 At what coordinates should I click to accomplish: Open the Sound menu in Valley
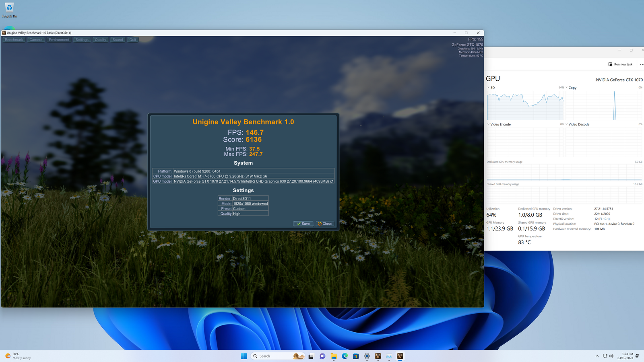[118, 40]
